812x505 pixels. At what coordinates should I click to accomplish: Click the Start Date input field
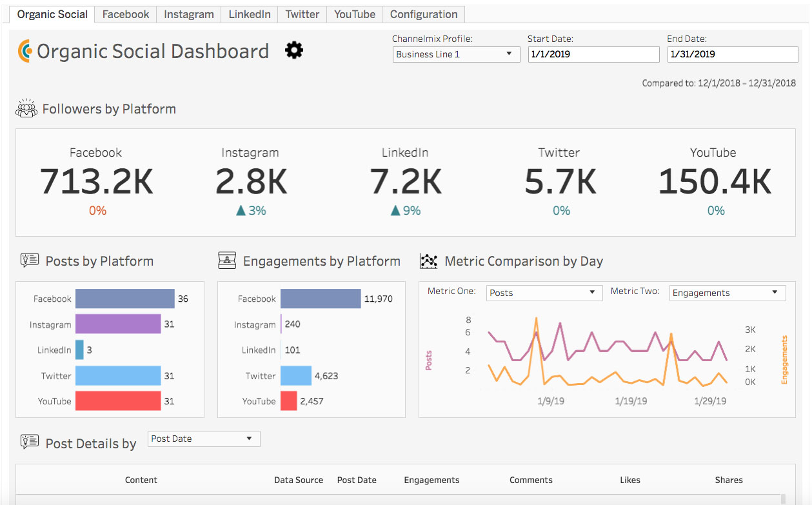coord(593,54)
